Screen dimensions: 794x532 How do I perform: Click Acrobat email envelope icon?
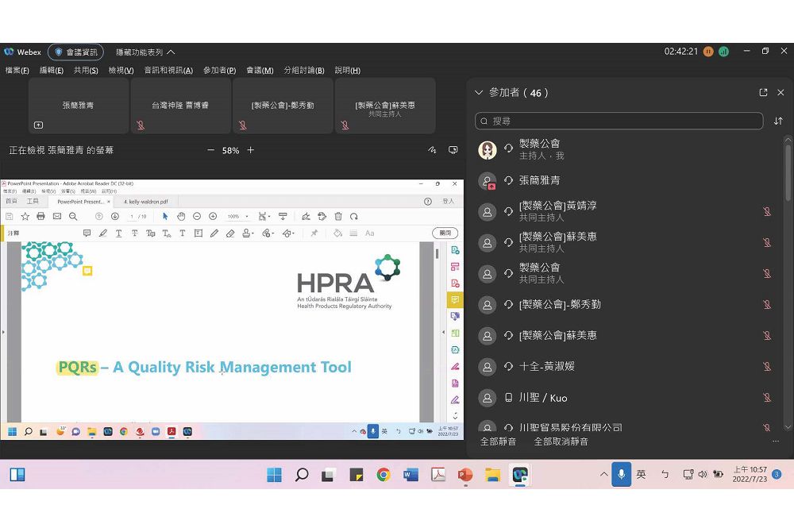(57, 217)
